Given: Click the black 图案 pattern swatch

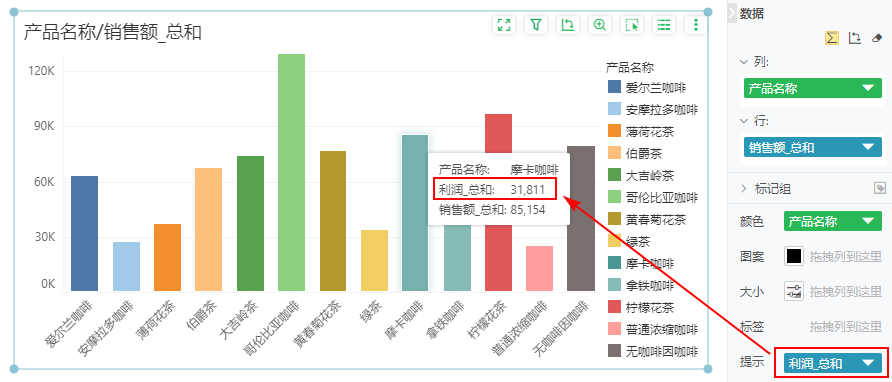Looking at the screenshot, I should (x=794, y=256).
